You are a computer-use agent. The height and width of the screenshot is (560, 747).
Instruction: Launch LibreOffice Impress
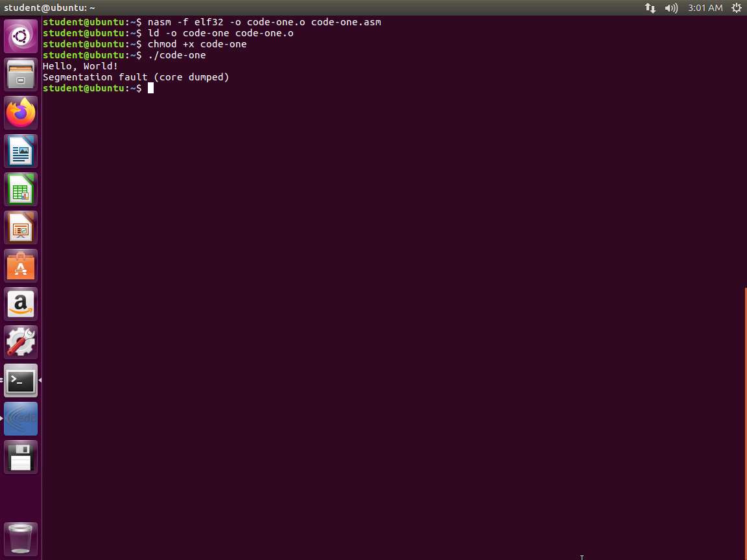[21, 227]
